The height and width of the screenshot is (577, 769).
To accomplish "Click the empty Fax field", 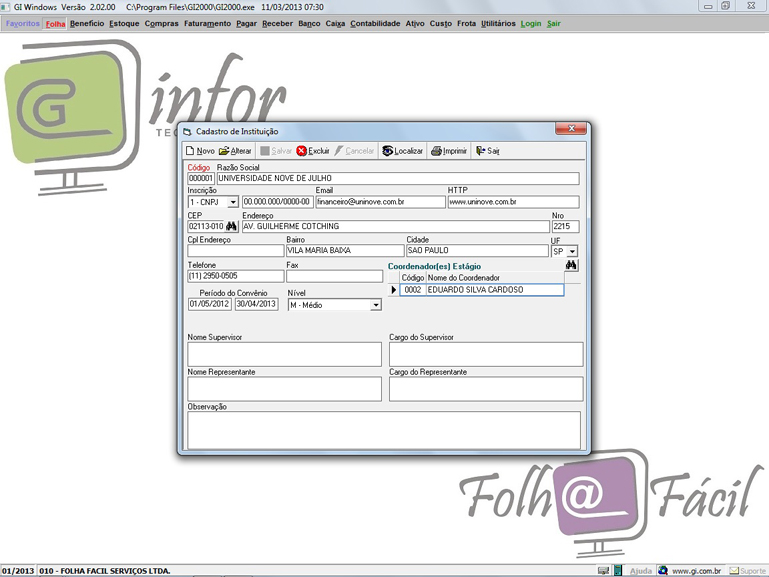I will pos(334,276).
